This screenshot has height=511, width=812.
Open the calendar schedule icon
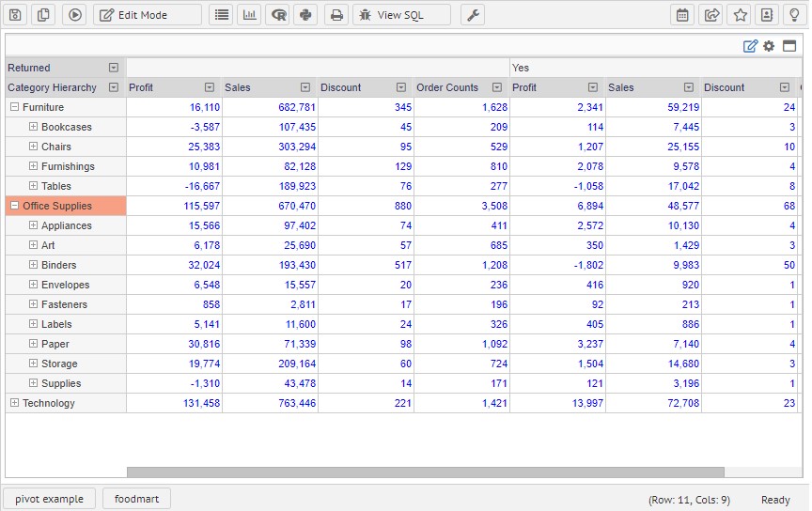tap(682, 15)
